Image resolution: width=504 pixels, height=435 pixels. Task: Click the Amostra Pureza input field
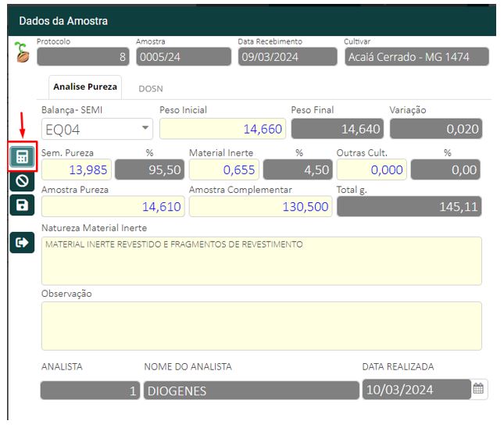point(113,207)
